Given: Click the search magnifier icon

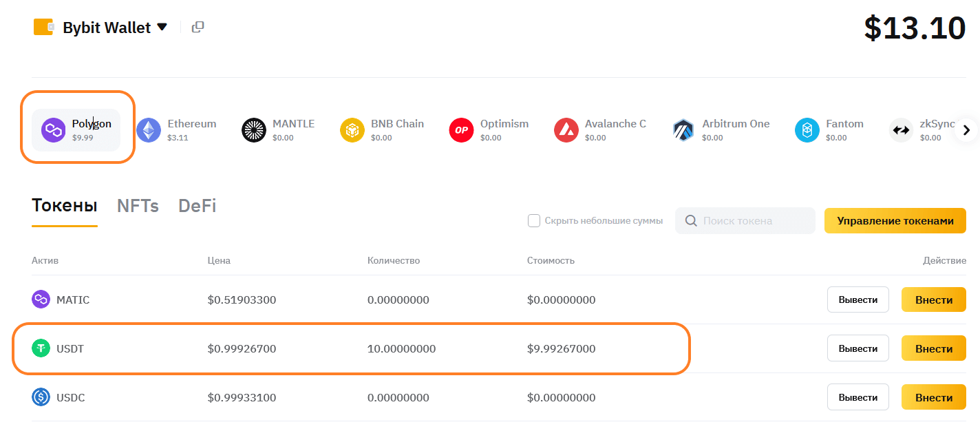Looking at the screenshot, I should tap(691, 221).
